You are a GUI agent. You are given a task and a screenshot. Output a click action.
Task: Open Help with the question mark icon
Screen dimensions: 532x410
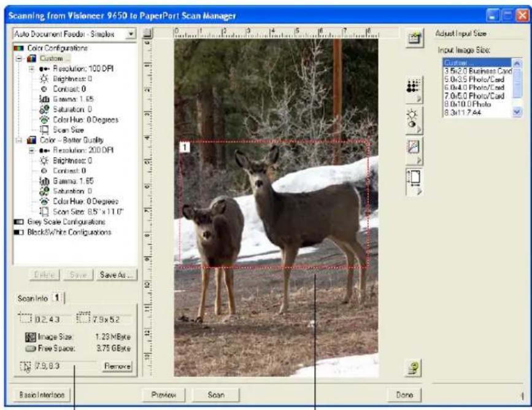pos(414,368)
